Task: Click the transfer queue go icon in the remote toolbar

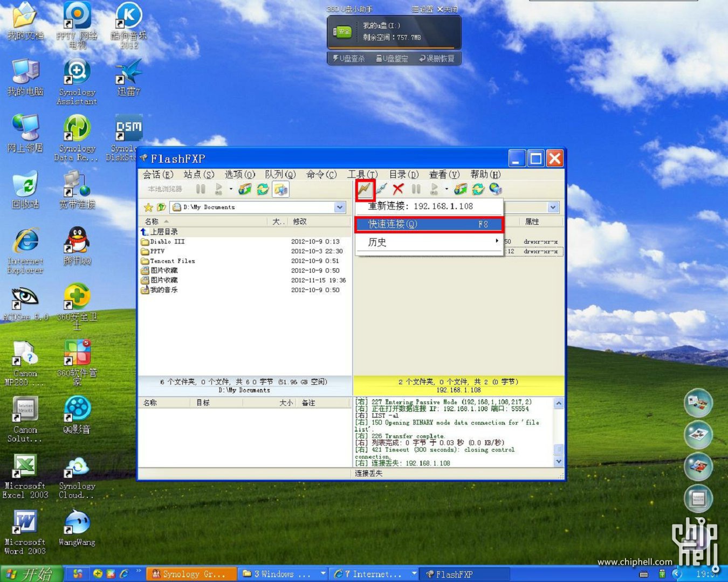Action: [434, 189]
